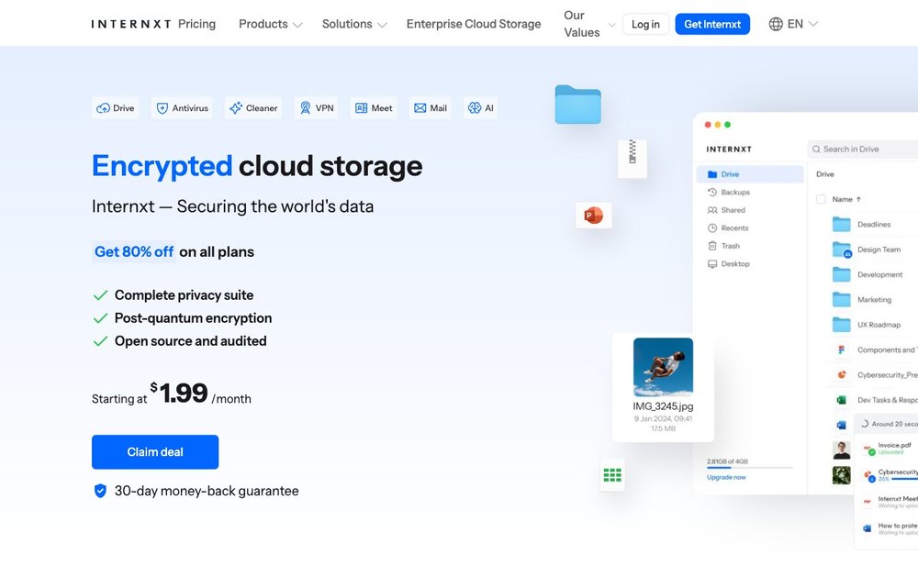Open the Antivirus shield chip
This screenshot has width=918, height=588.
[x=182, y=108]
